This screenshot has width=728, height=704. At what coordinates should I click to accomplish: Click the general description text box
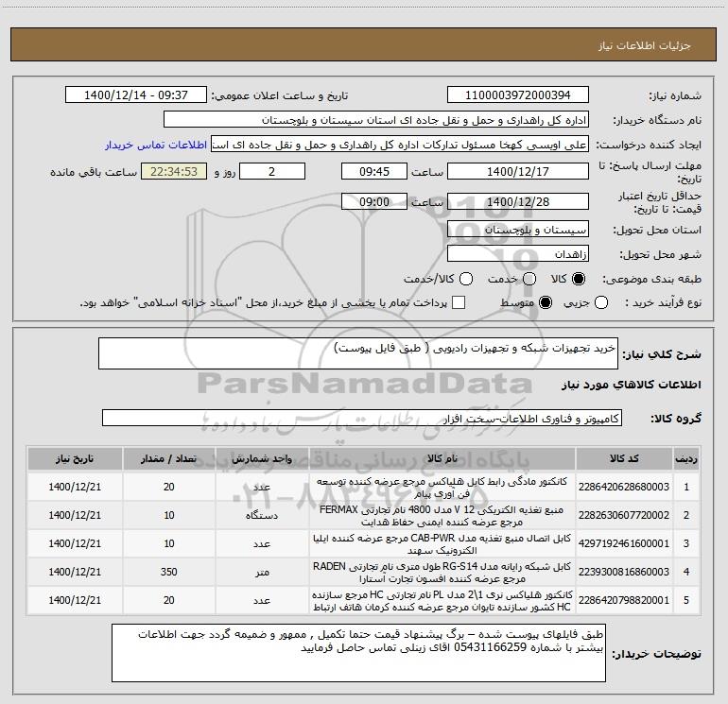pyautogui.click(x=358, y=353)
